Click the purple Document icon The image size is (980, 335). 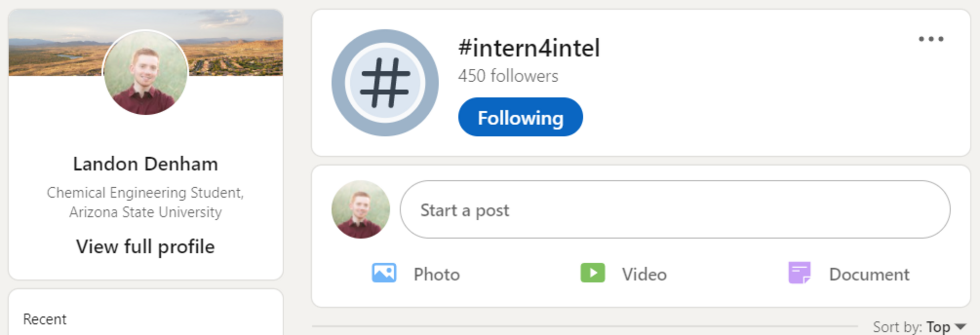[x=799, y=273]
